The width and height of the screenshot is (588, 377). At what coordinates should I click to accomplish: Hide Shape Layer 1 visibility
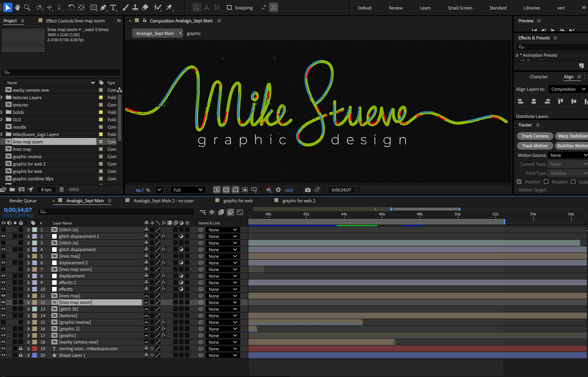tap(3, 355)
